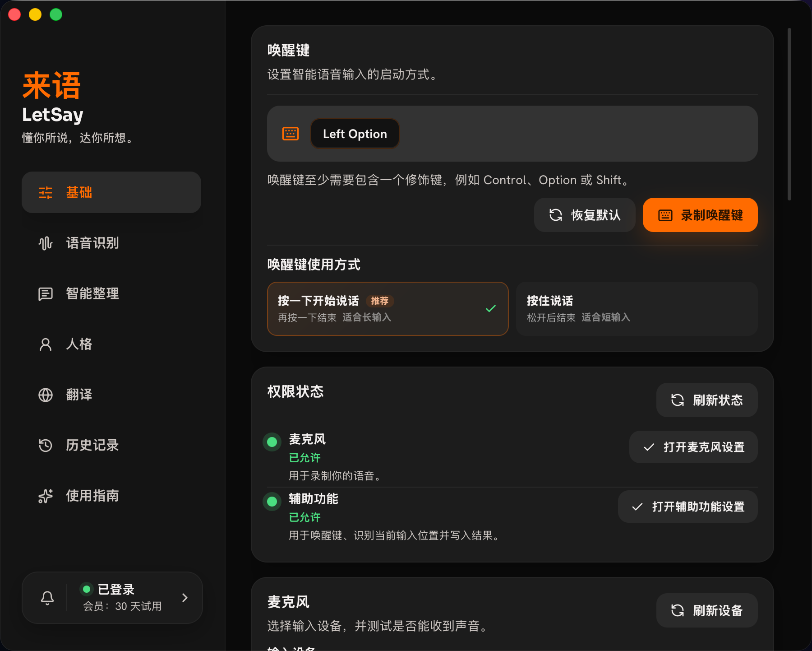Click 已允许 under 辅助功能

point(304,517)
